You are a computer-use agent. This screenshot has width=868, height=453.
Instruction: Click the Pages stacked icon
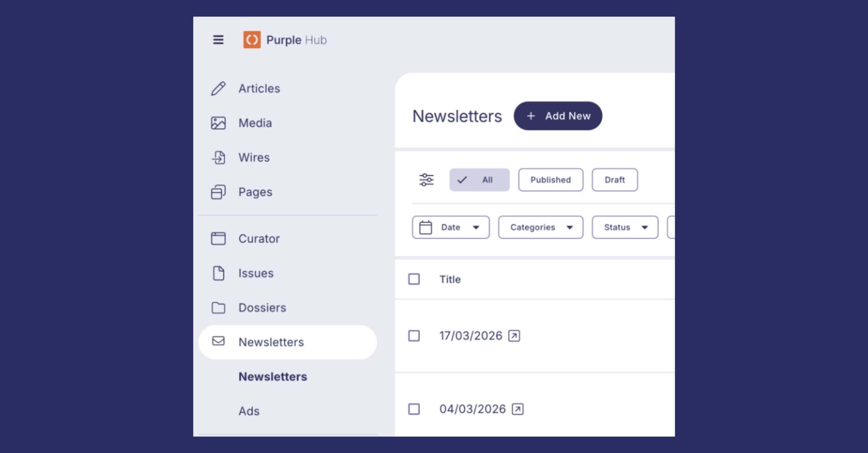[x=218, y=192]
